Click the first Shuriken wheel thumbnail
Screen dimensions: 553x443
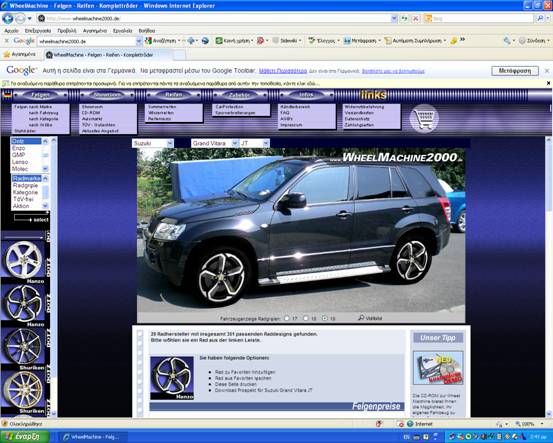(24, 348)
